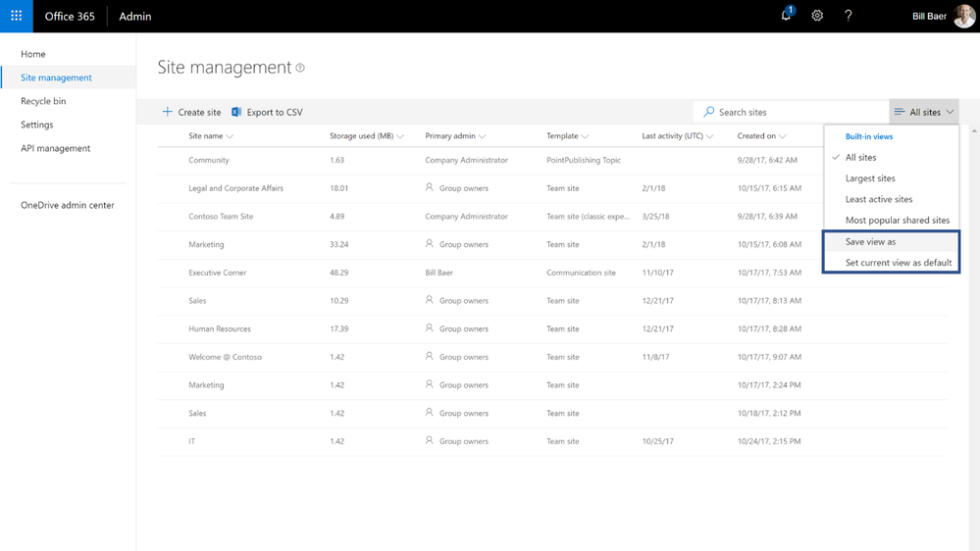The width and height of the screenshot is (980, 551).
Task: Click the Create site button
Action: [192, 112]
